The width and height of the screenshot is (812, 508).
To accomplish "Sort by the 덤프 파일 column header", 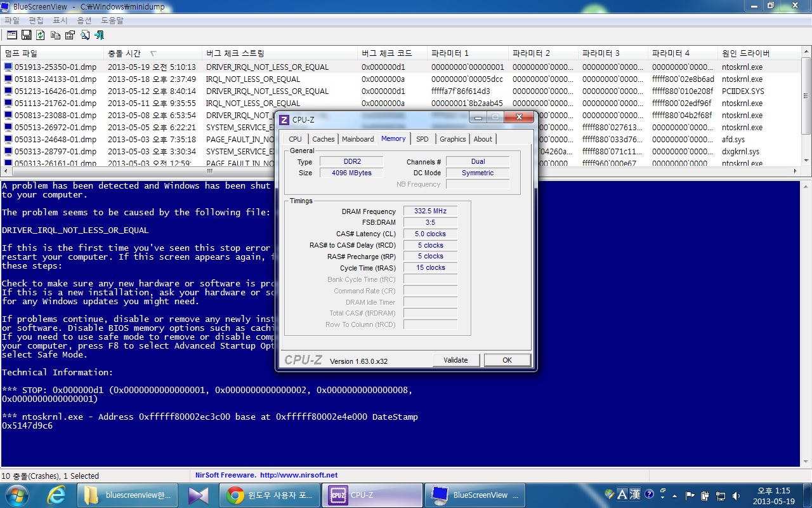I will pos(53,53).
